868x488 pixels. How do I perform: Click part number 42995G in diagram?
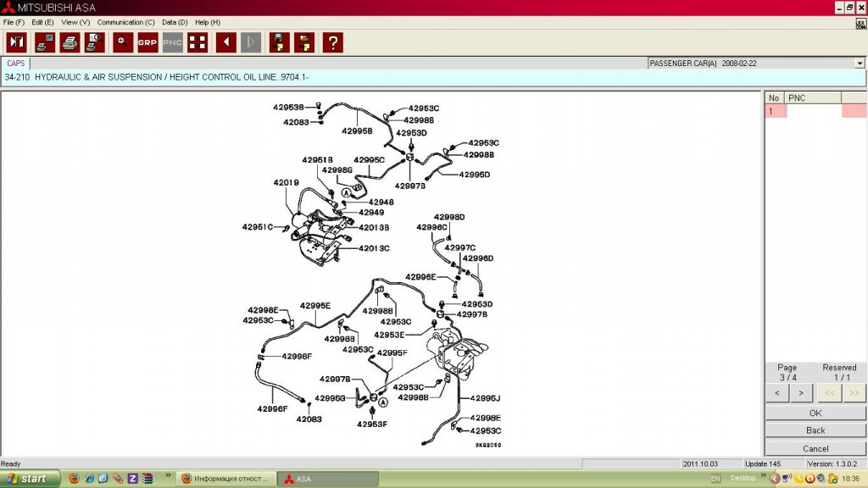coord(330,398)
